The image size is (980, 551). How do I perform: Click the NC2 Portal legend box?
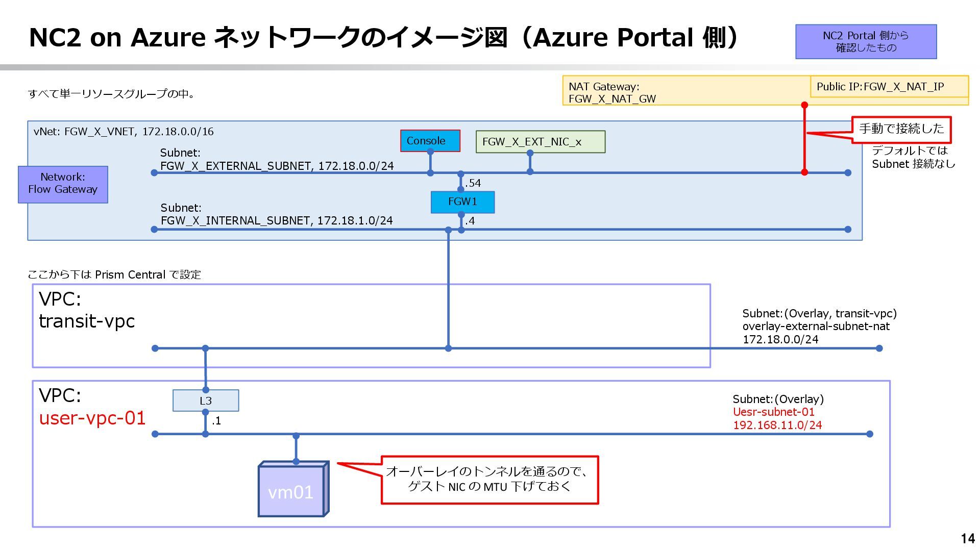click(x=866, y=41)
